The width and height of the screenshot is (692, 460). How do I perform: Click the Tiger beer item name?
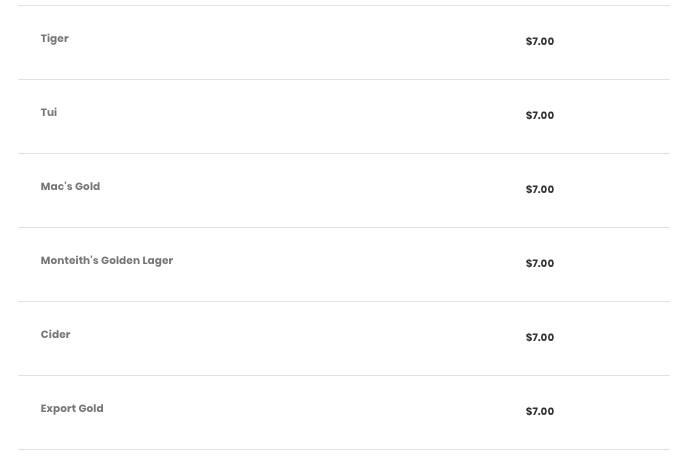pyautogui.click(x=54, y=39)
